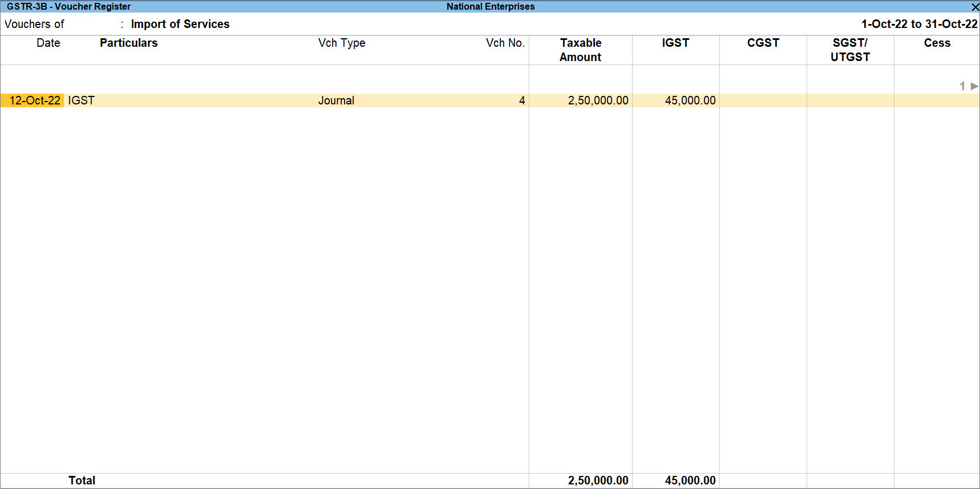The width and height of the screenshot is (980, 489).
Task: Click the Vouchers of label
Action: (x=34, y=24)
